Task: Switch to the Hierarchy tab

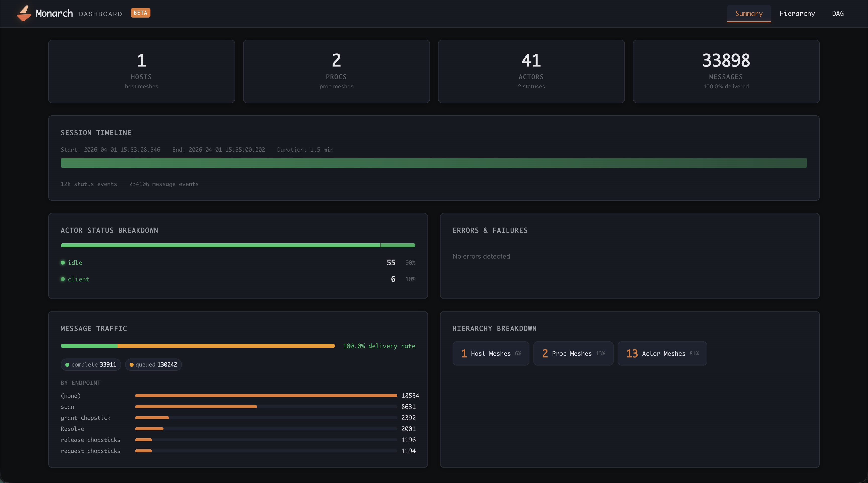Action: 797,14
